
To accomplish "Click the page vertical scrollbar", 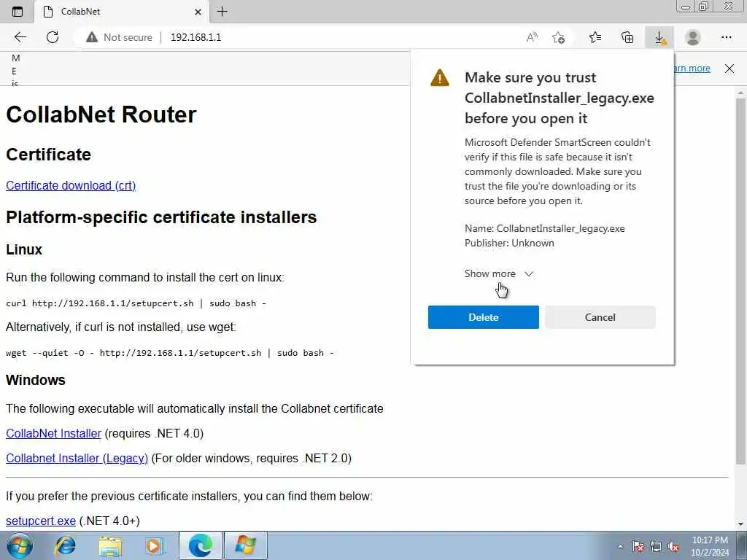I will (740, 281).
